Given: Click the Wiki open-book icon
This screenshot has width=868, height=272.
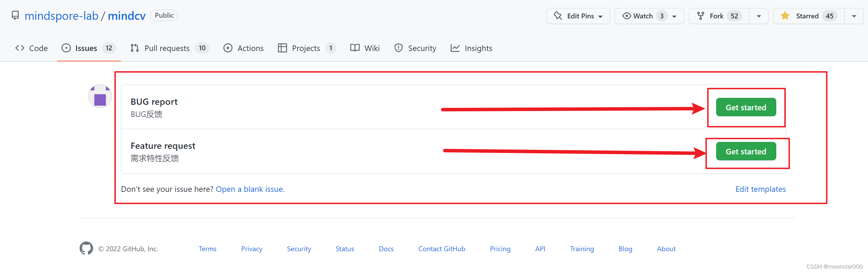Looking at the screenshot, I should tap(355, 48).
